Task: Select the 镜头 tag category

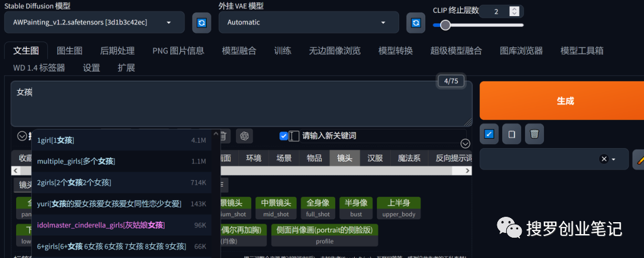Action: click(345, 158)
